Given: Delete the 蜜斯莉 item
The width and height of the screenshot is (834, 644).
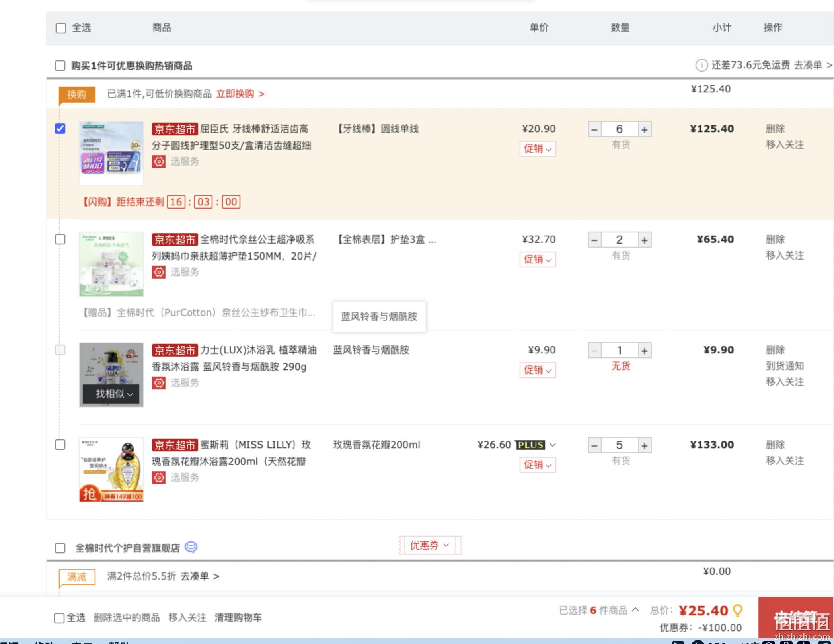Looking at the screenshot, I should coord(775,445).
